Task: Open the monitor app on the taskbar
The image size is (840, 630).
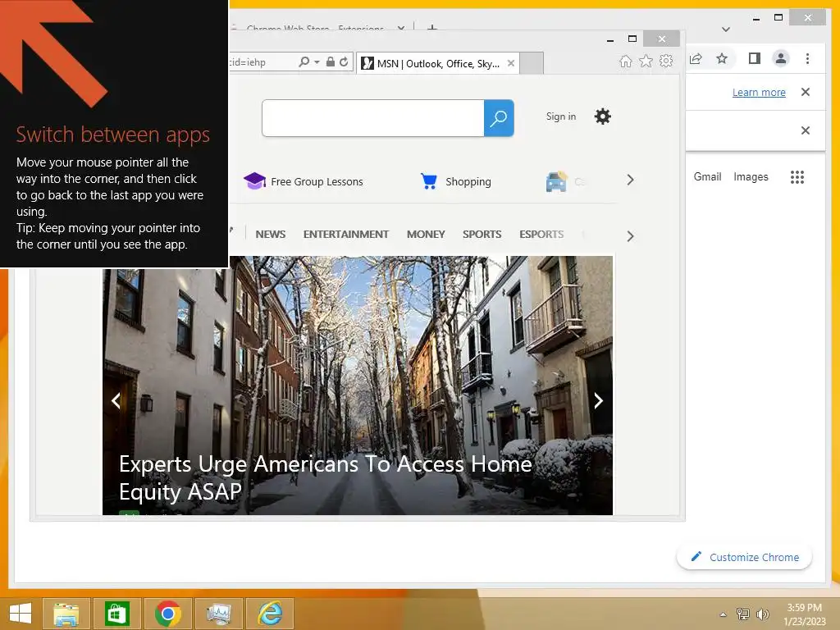Action: 218,614
